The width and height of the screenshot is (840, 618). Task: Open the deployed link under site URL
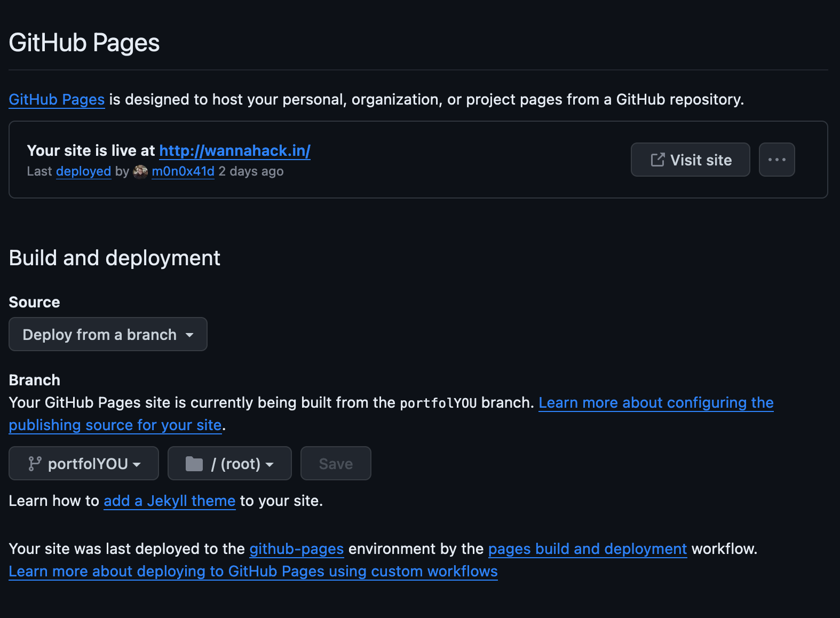tap(83, 171)
